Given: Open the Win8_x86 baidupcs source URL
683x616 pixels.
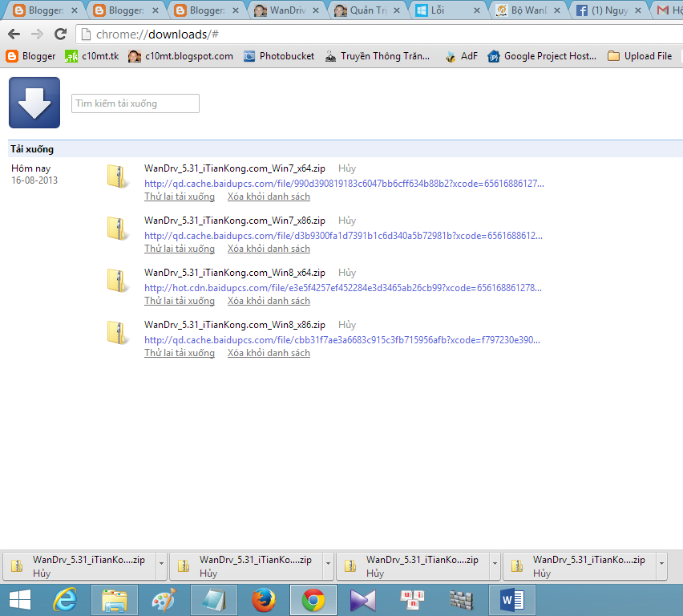Looking at the screenshot, I should point(342,340).
